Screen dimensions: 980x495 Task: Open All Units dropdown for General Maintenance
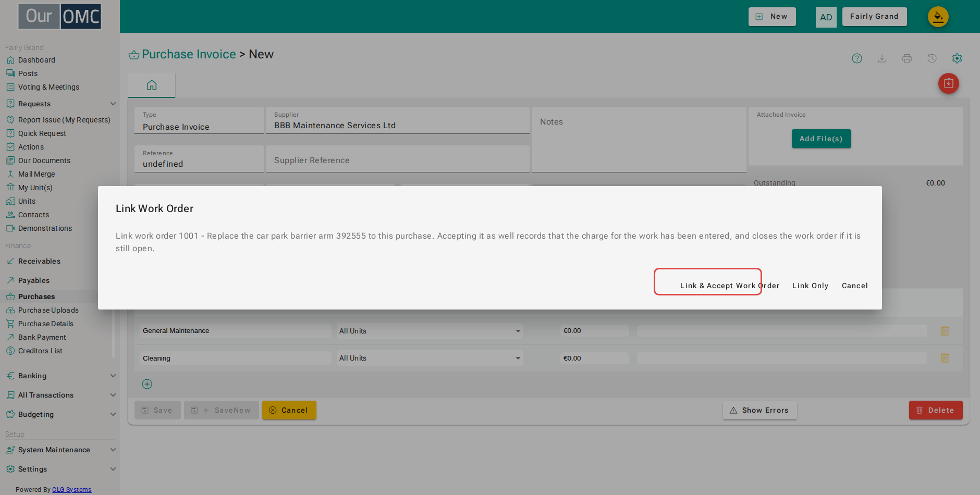pos(430,331)
